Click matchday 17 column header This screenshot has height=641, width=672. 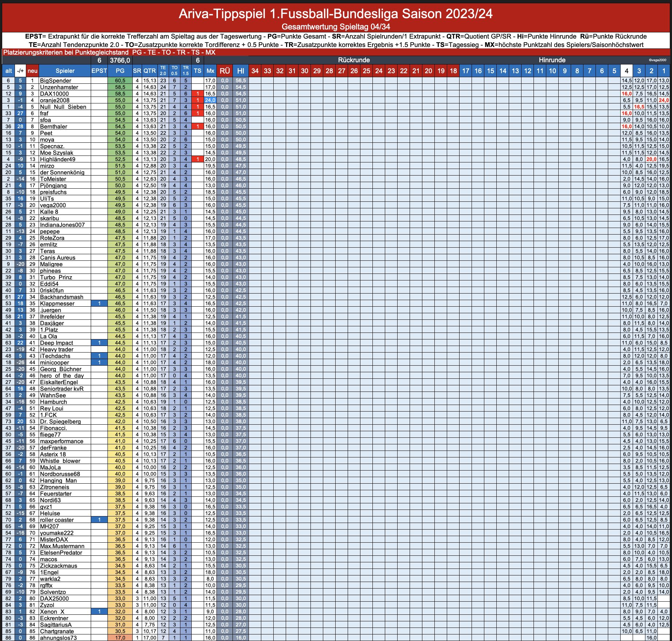(466, 71)
